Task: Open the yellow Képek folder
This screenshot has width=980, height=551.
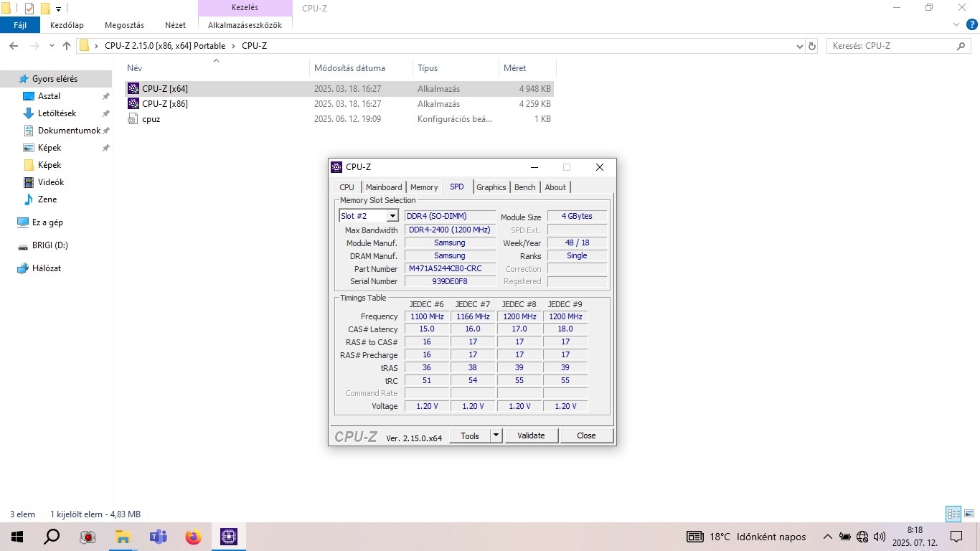Action: (x=50, y=165)
